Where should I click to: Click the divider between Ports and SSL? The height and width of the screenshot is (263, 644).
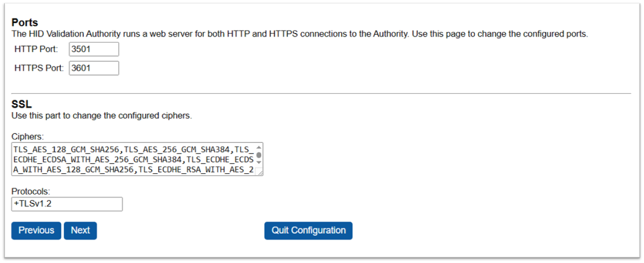click(321, 93)
